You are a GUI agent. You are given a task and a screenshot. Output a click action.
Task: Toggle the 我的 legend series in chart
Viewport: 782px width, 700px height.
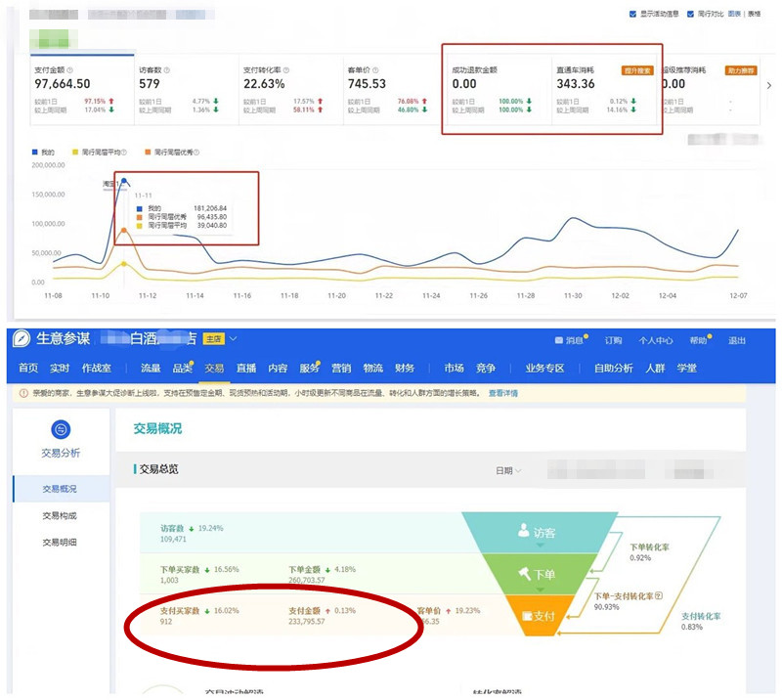tap(37, 153)
